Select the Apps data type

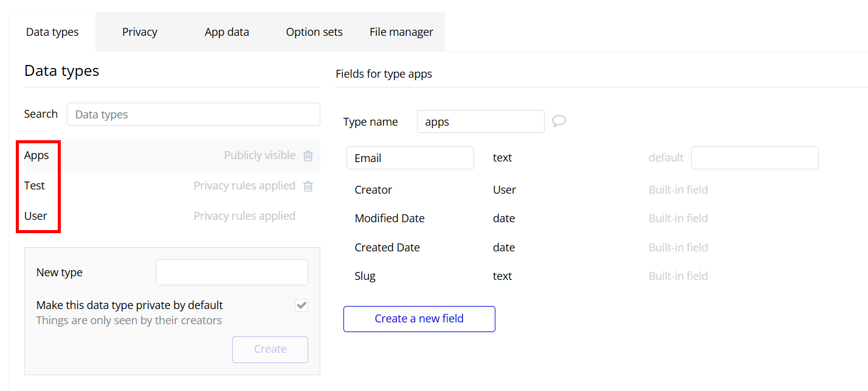point(36,155)
